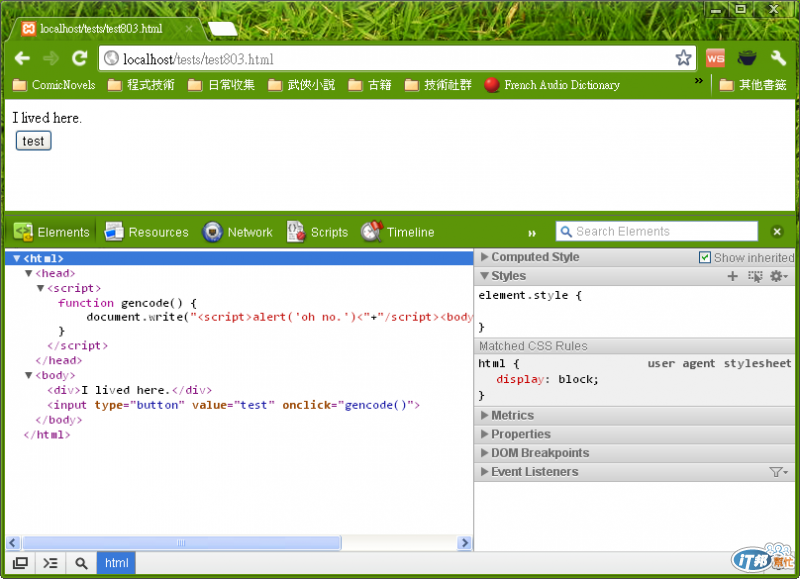Image resolution: width=800 pixels, height=579 pixels.
Task: Collapse the script node
Action: pyautogui.click(x=40, y=288)
